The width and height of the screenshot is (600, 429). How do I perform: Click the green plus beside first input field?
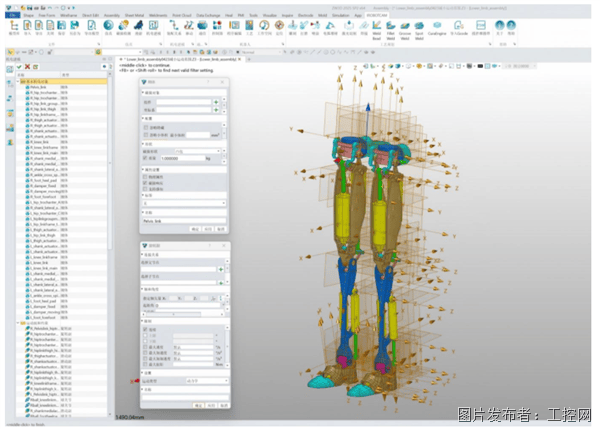(216, 102)
